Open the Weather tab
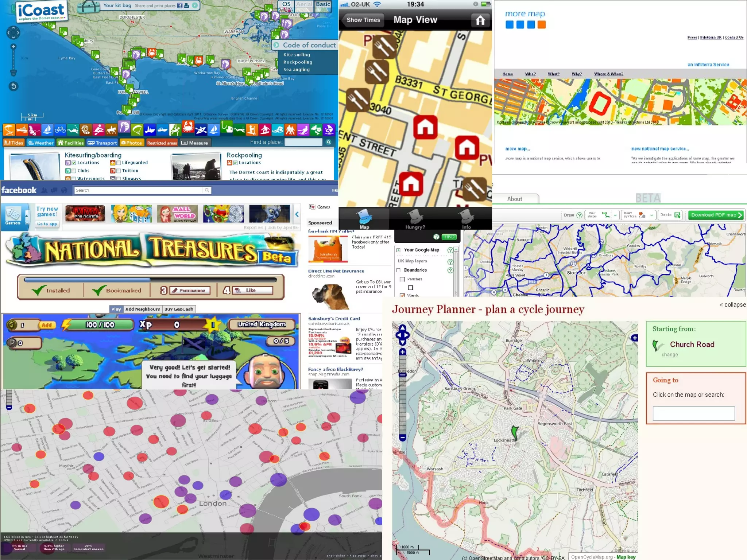Viewport: 747px width, 560px height. 41,143
